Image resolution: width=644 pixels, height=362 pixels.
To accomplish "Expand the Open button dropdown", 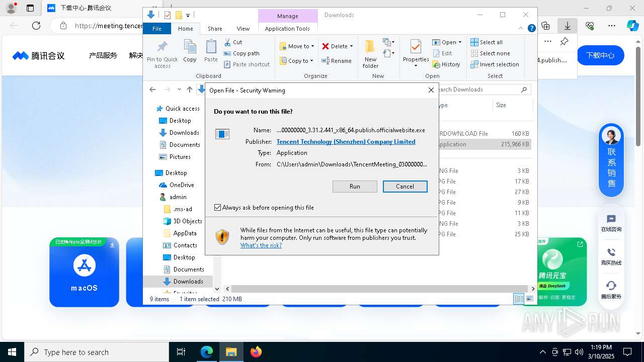I will pos(460,42).
